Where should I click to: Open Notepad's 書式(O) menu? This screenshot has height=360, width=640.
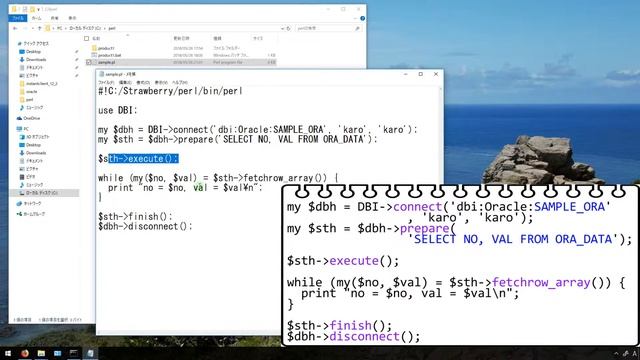[x=143, y=82]
